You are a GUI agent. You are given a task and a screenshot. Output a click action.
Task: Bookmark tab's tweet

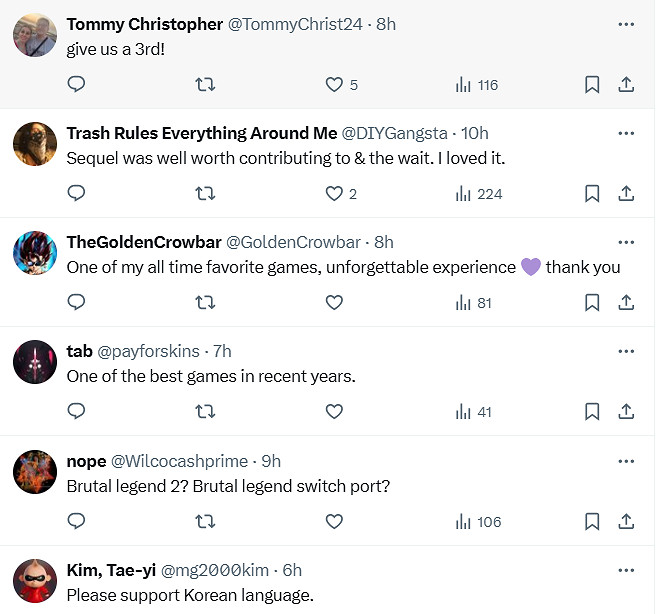coord(592,411)
